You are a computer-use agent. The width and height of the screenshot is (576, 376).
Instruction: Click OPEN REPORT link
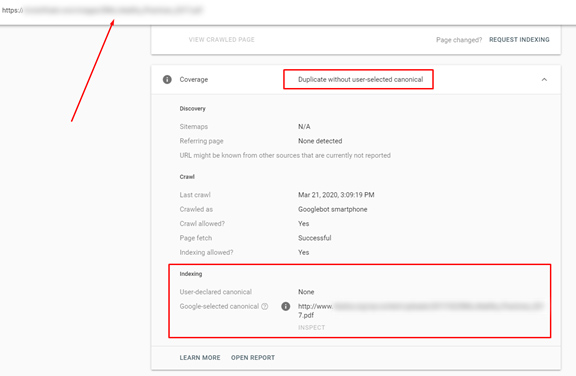253,357
